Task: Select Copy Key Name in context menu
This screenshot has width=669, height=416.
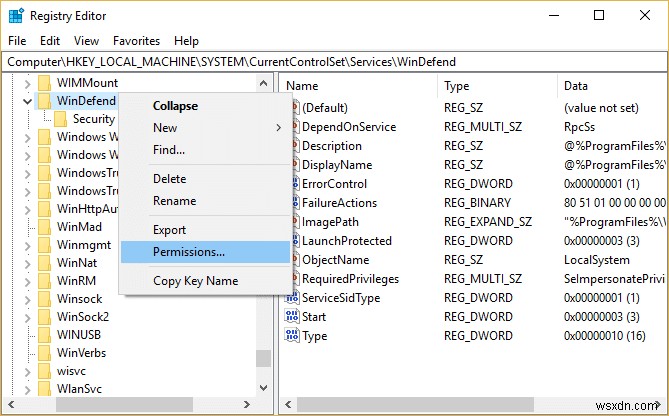Action: click(205, 281)
